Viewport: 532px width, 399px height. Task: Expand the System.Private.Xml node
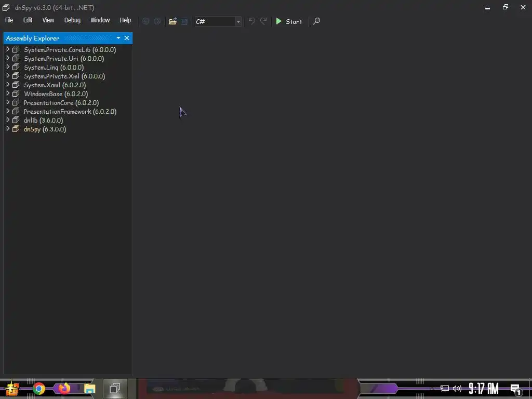click(x=7, y=76)
